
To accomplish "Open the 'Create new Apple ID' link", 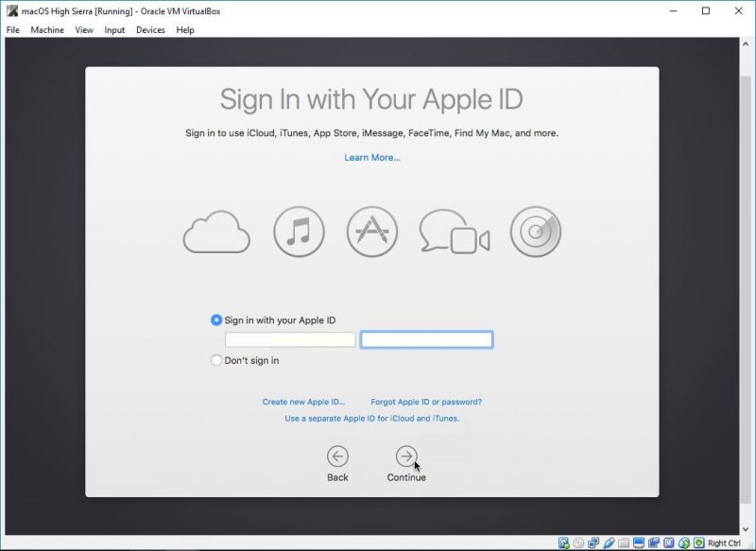I will pos(303,402).
